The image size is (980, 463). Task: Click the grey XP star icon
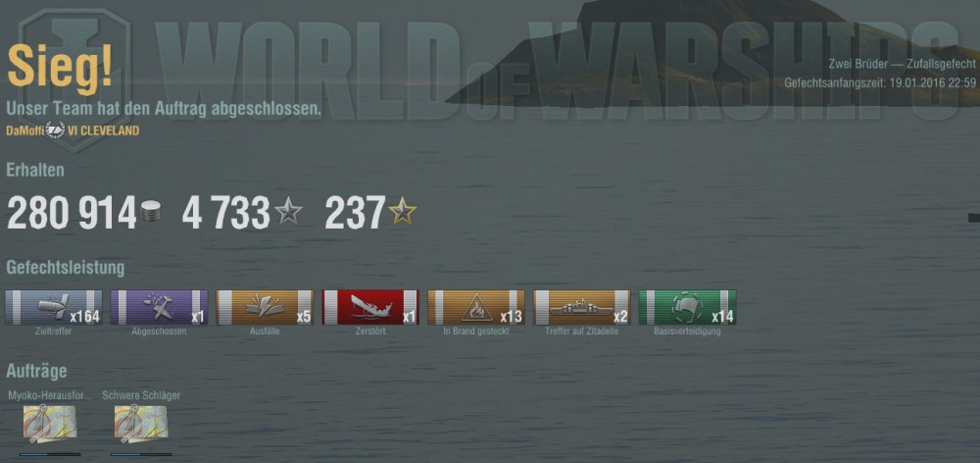[x=289, y=211]
